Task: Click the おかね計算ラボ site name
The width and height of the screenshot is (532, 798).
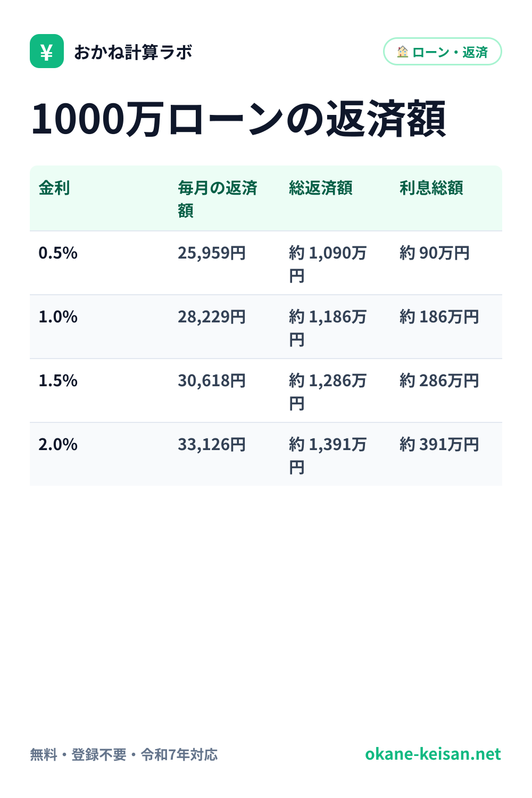Action: point(133,52)
